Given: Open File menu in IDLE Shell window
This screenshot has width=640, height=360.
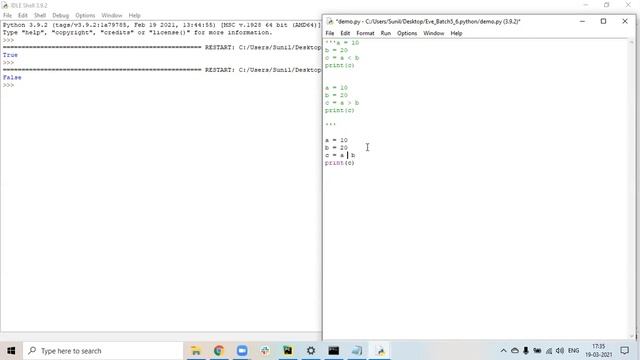Looking at the screenshot, I should pos(7,16).
